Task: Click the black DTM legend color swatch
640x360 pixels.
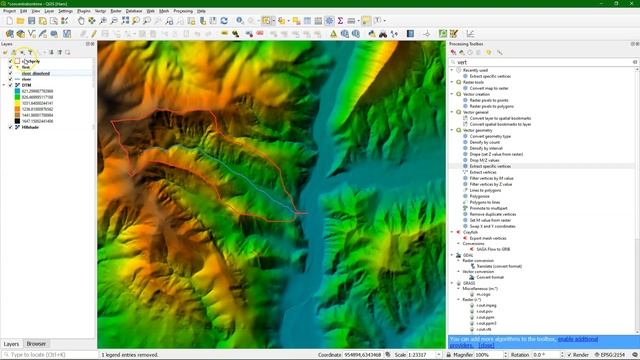Action: tap(17, 121)
